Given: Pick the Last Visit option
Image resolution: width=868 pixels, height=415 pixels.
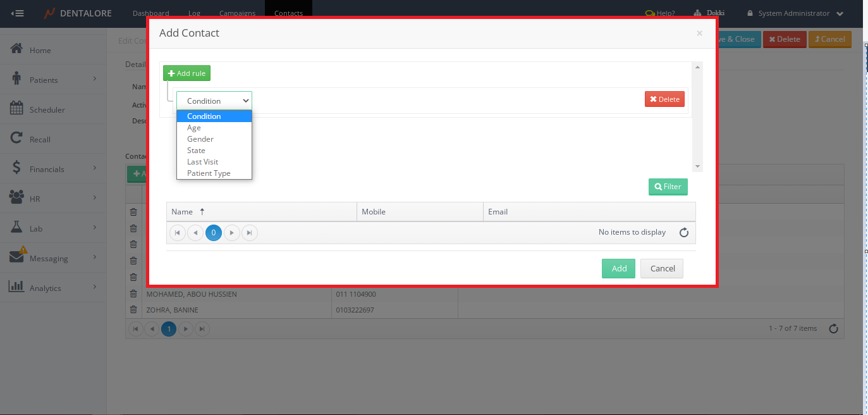Looking at the screenshot, I should (203, 162).
